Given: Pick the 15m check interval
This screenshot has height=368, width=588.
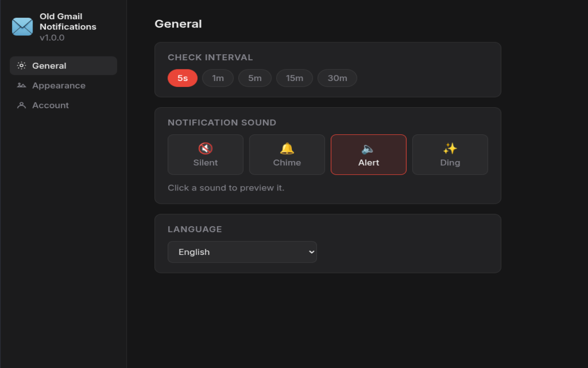Looking at the screenshot, I should coord(294,78).
